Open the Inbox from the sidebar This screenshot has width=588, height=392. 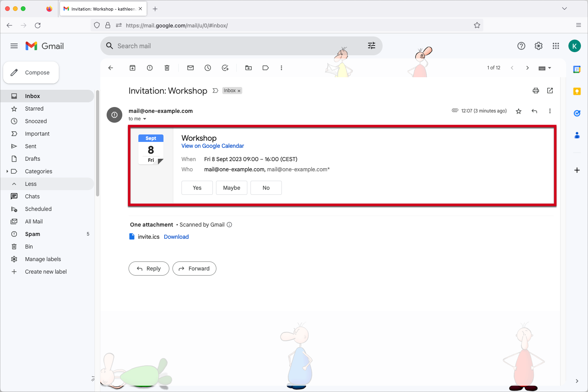pos(32,96)
